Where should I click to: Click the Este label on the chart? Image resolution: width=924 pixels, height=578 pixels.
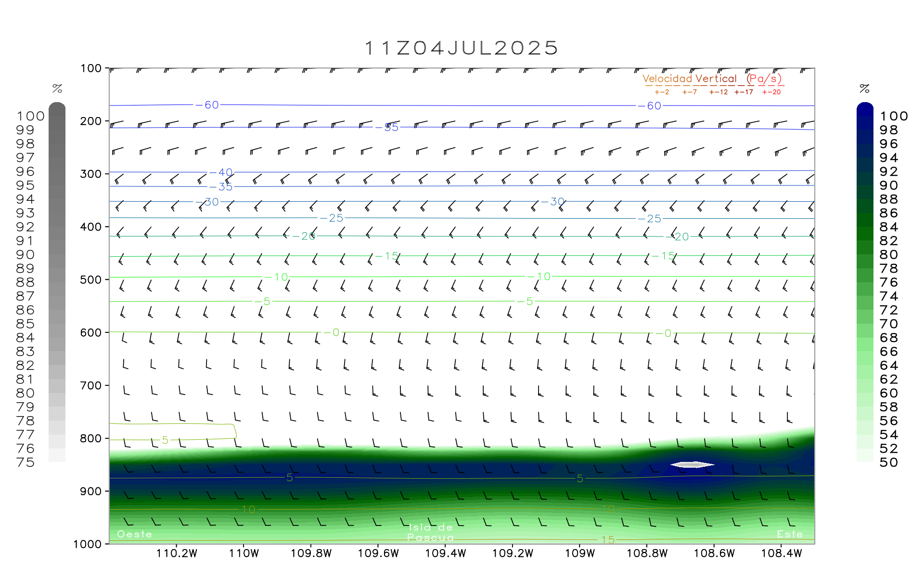(790, 534)
